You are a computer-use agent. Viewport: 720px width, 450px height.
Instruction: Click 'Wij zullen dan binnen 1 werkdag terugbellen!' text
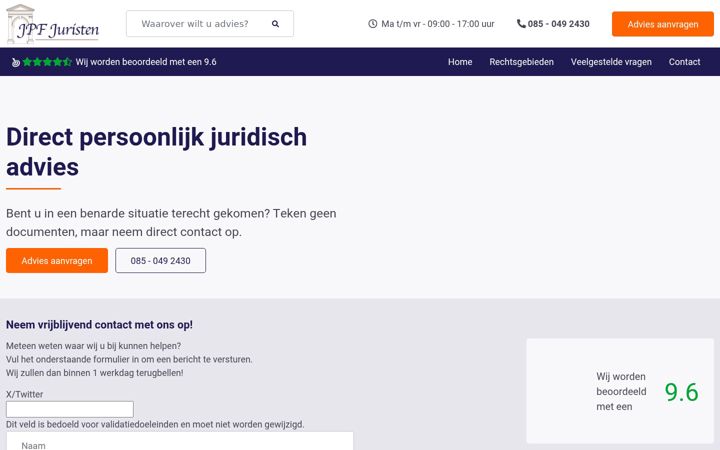(x=95, y=373)
